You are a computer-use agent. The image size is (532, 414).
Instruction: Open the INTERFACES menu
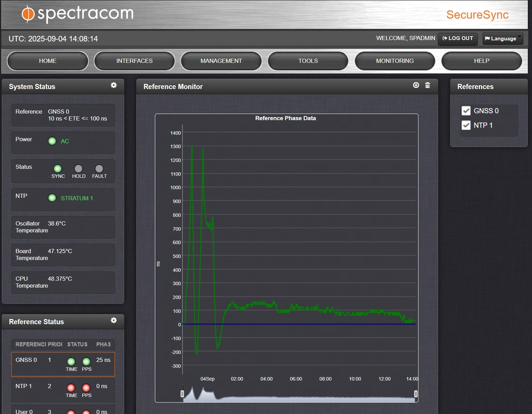tap(134, 61)
